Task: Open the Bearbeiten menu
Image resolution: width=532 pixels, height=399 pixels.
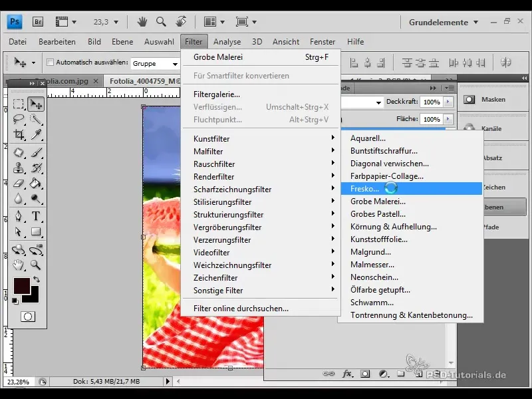Action: pyautogui.click(x=57, y=42)
